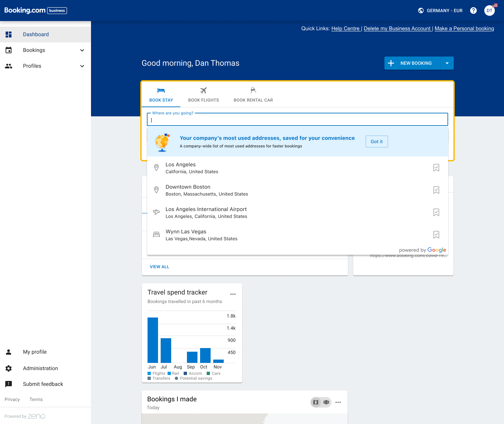Switch to the Book Flights tab
The image size is (504, 424).
coord(203,95)
